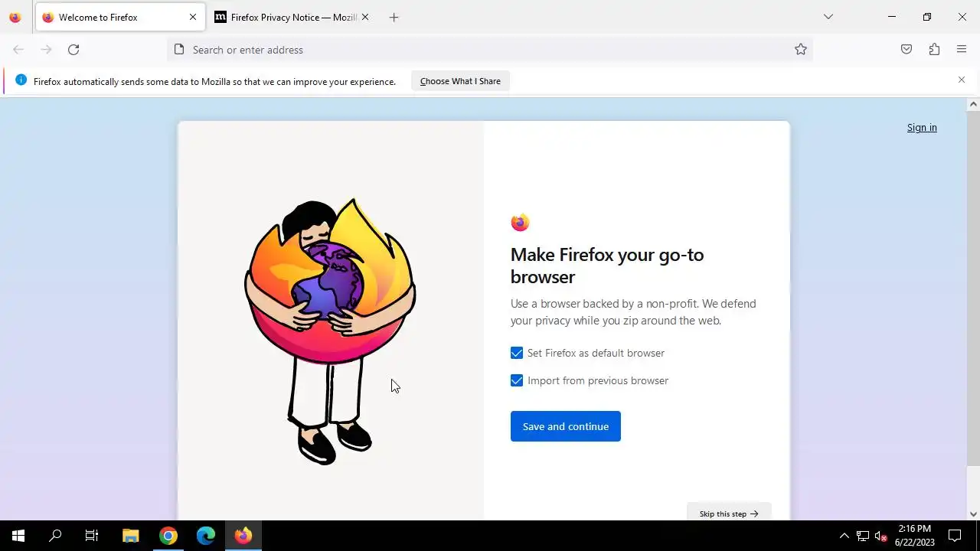Click the vertical scrollbar thumb
Screen dimensions: 980x551
(973, 288)
